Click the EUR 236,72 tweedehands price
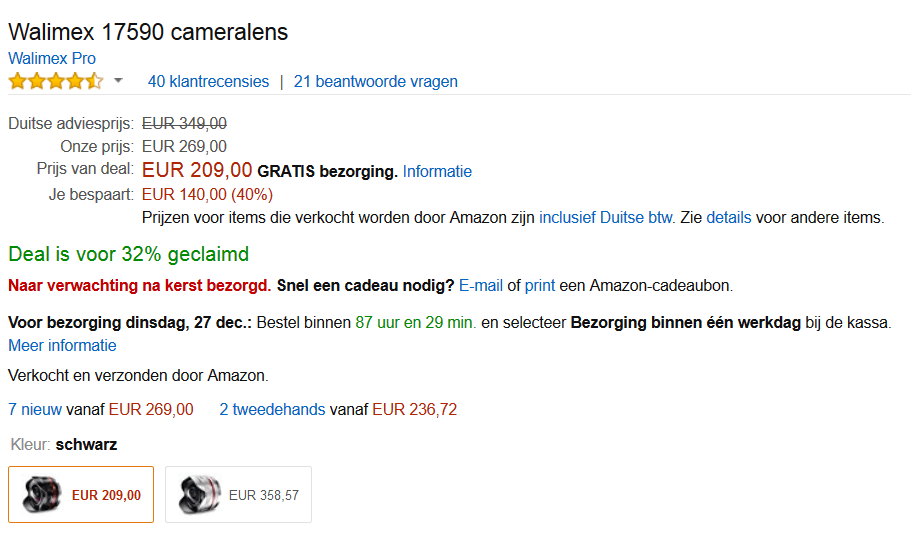The width and height of the screenshot is (921, 539). pos(414,409)
